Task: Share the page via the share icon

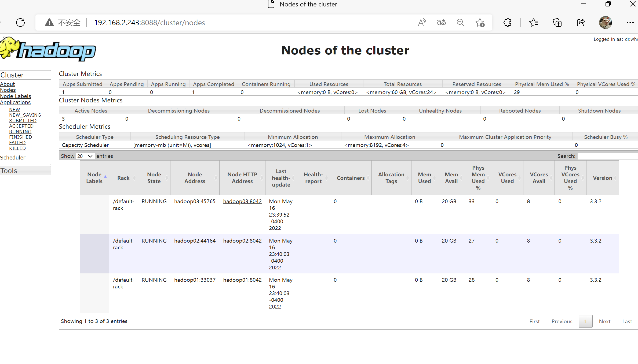Action: 581,23
